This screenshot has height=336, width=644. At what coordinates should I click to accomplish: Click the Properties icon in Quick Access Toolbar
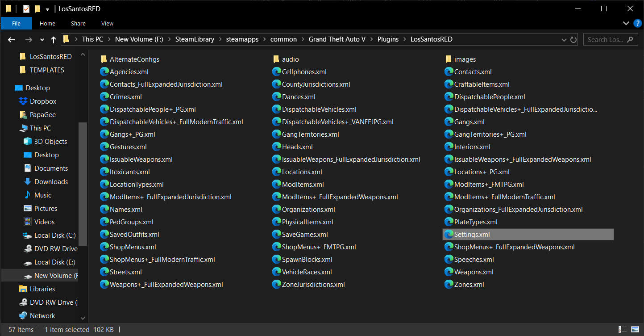tap(26, 9)
